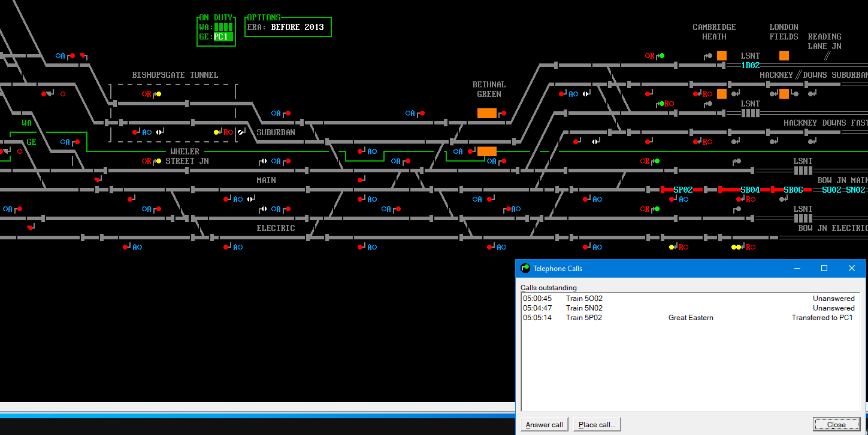Close Telephone Calls via title bar X

(852, 269)
